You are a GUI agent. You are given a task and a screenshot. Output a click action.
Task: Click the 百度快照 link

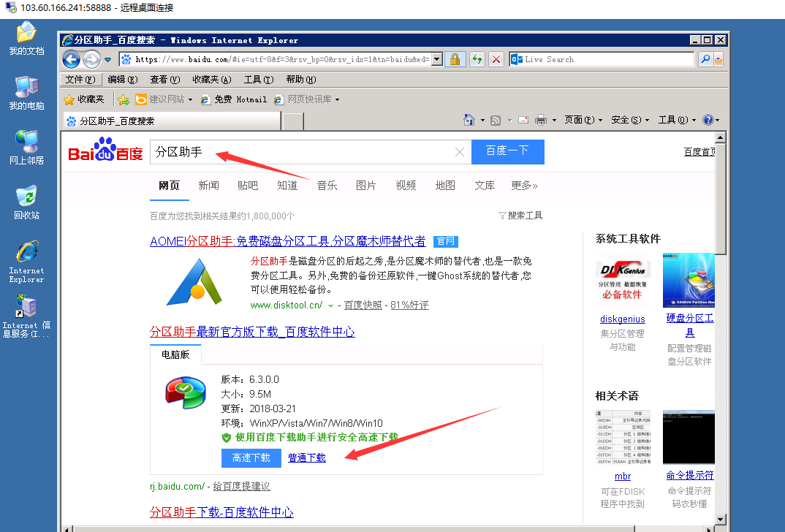click(x=363, y=305)
